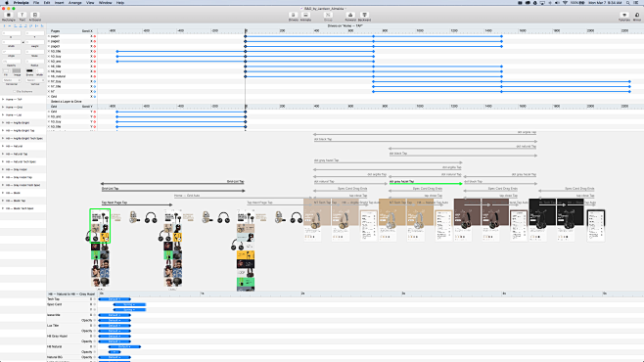Screen dimensions: 644x362
Task: Select the green-highlighted Home artboard thumbnail
Action: click(x=100, y=226)
